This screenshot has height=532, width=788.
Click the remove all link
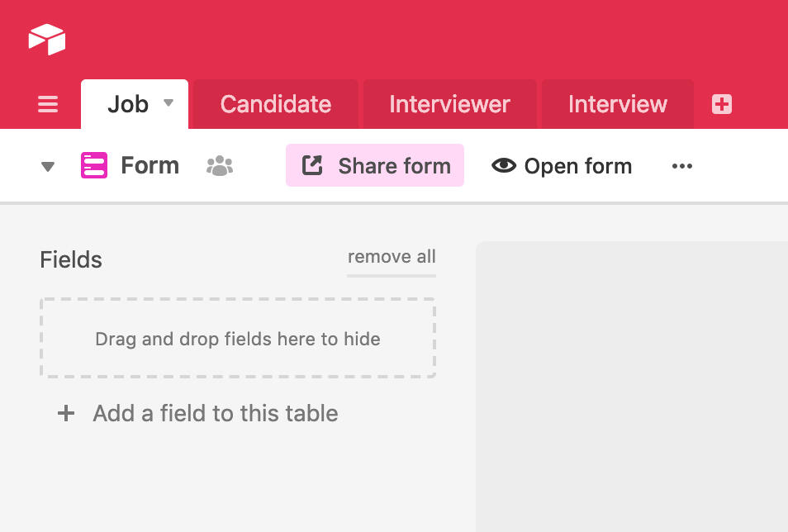point(392,257)
